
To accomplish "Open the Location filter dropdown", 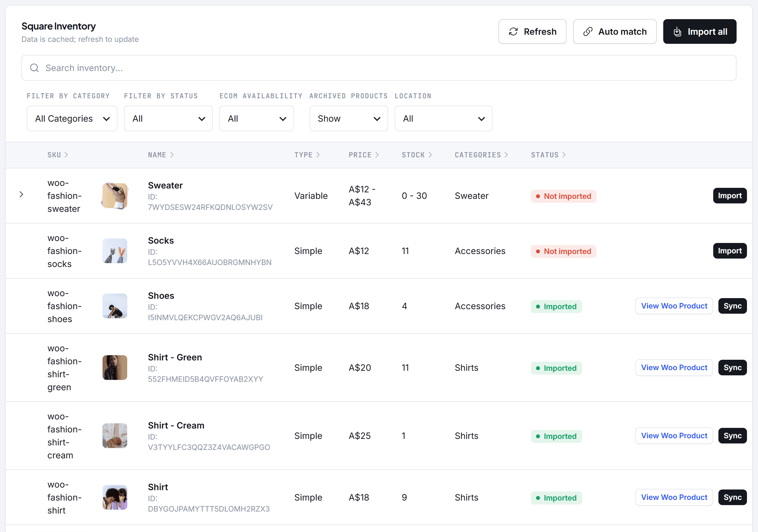I will [x=443, y=118].
